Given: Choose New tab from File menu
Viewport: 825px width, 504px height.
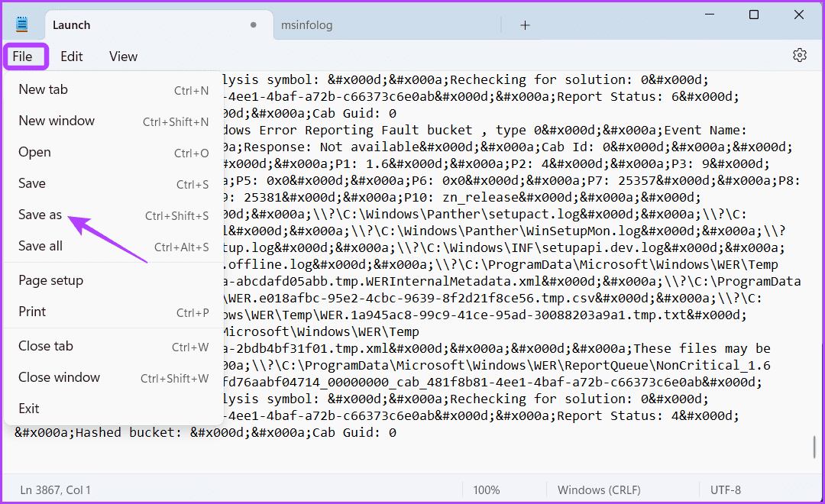Looking at the screenshot, I should click(x=113, y=90).
